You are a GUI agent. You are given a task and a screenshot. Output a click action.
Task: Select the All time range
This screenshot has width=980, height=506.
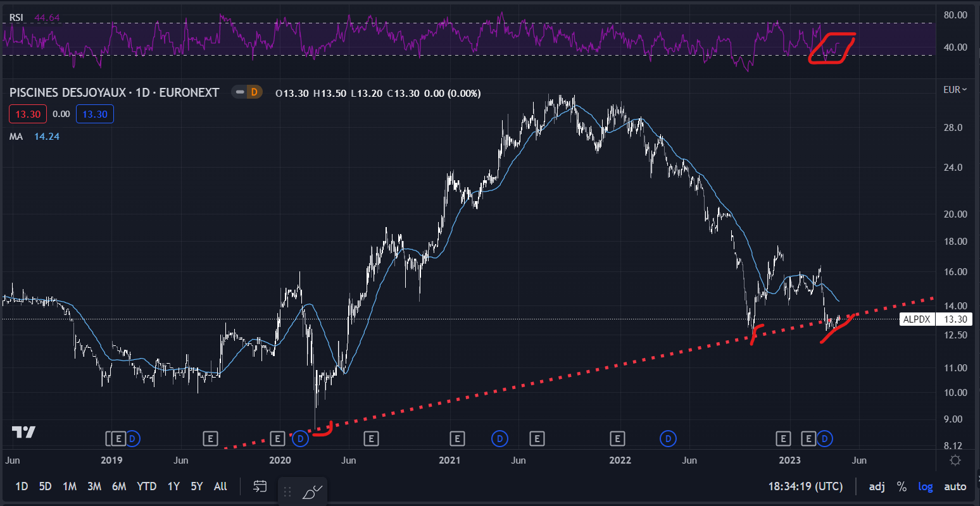point(220,486)
